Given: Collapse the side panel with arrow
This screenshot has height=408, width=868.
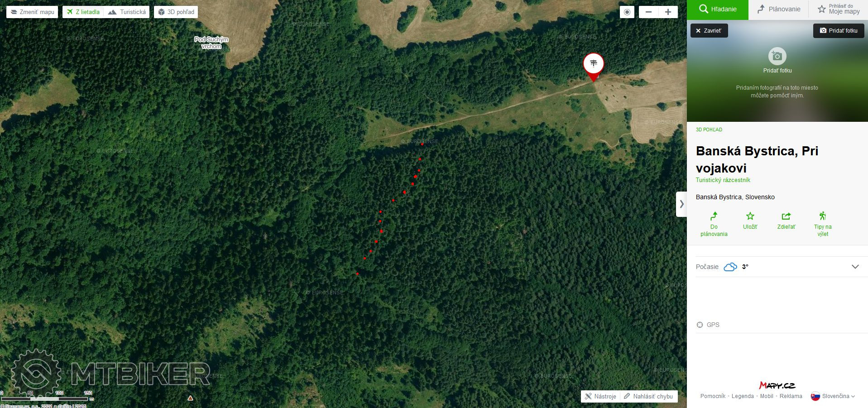Looking at the screenshot, I should [681, 204].
